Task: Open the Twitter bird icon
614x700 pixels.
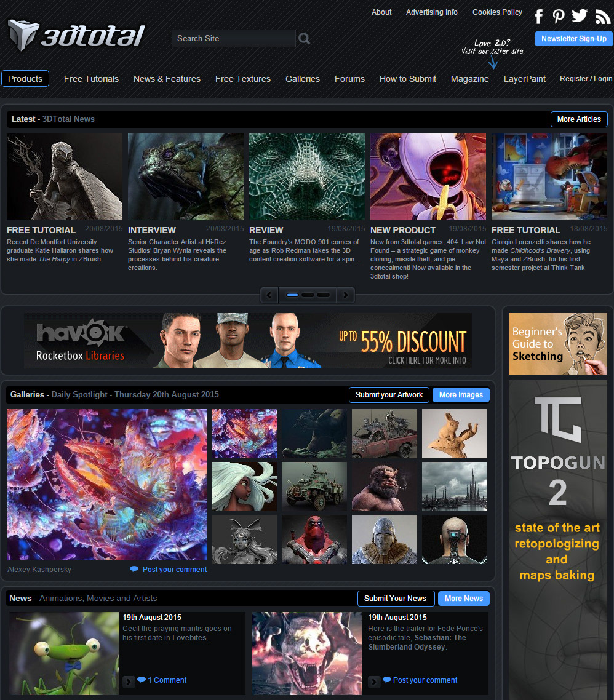Action: coord(580,16)
